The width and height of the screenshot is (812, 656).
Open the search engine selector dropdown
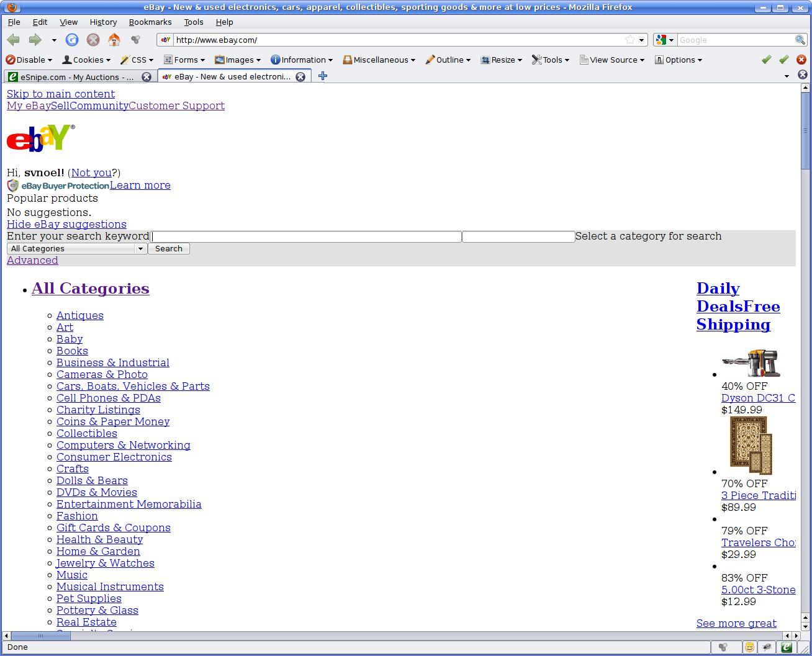[664, 40]
